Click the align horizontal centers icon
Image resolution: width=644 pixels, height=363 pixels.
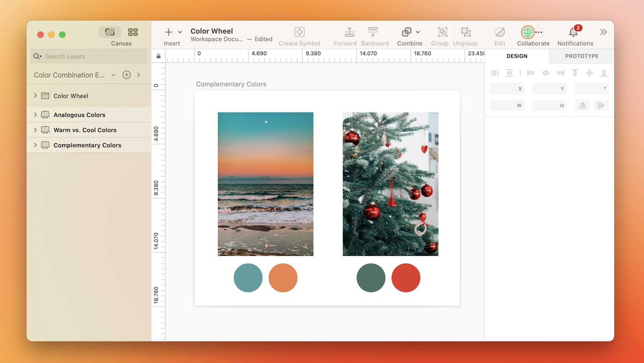pyautogui.click(x=546, y=73)
